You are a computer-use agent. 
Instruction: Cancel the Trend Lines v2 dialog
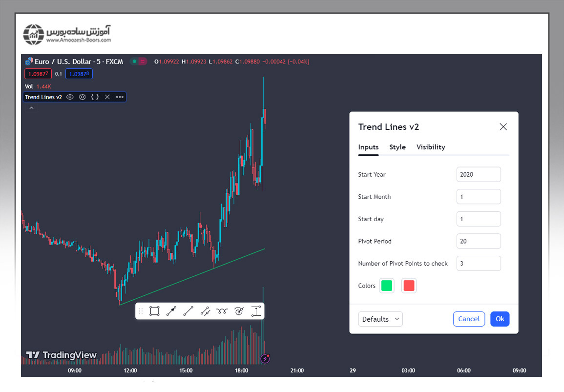click(469, 319)
